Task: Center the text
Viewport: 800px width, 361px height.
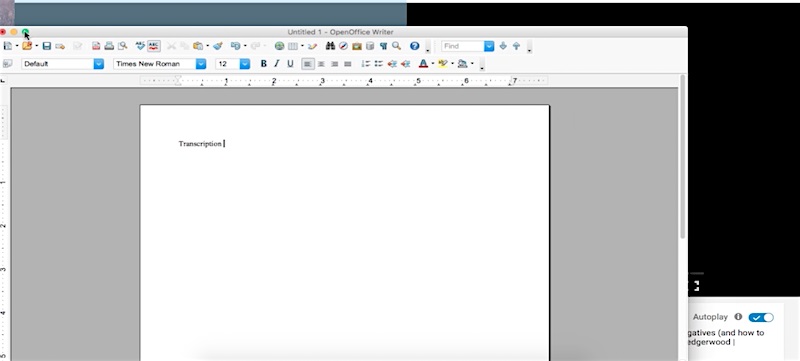Action: (x=321, y=64)
